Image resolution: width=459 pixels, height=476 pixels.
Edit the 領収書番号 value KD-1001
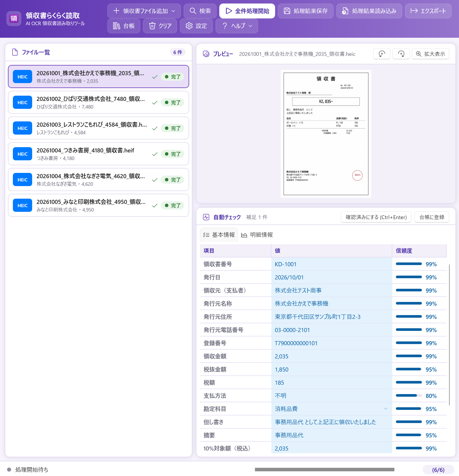pos(332,264)
